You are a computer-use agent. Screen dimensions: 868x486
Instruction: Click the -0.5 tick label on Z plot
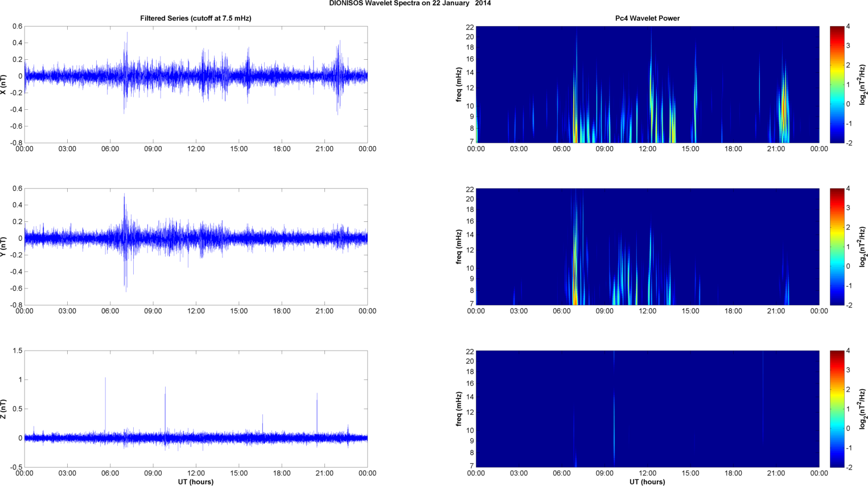(17, 467)
